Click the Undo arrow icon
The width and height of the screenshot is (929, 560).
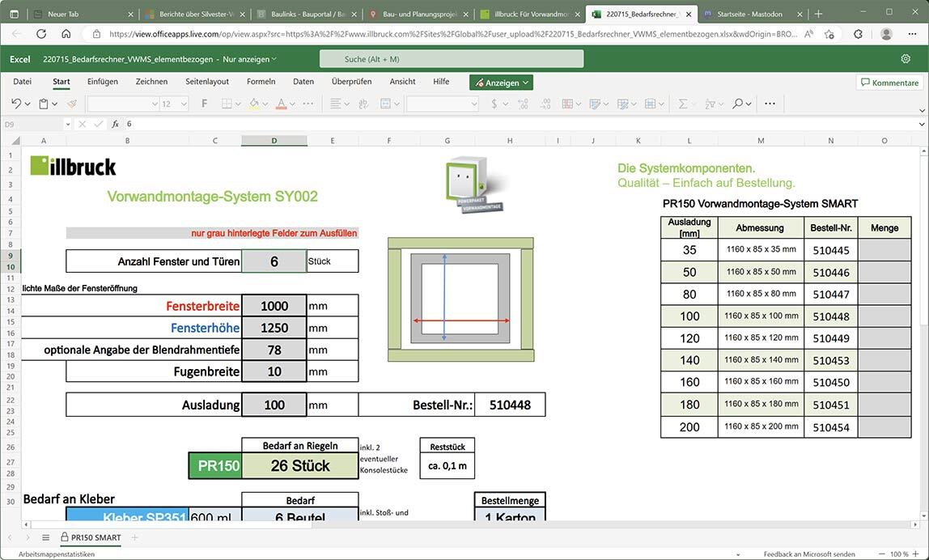(x=15, y=104)
